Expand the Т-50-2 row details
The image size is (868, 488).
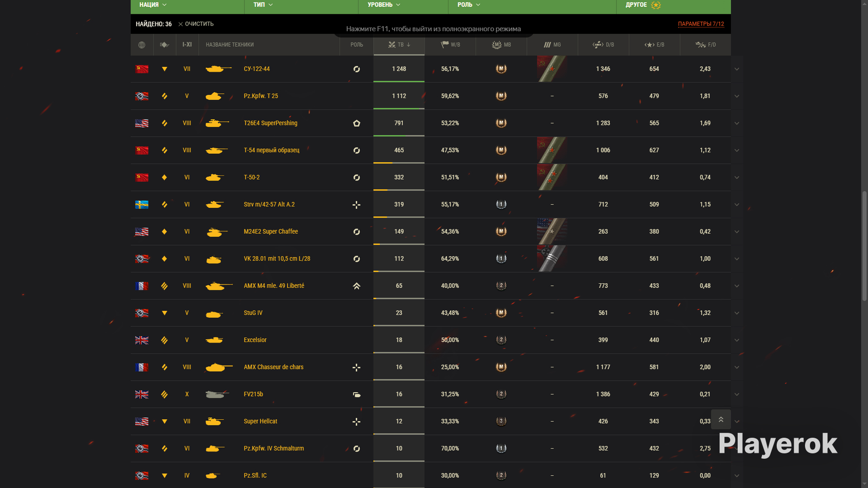tap(737, 178)
